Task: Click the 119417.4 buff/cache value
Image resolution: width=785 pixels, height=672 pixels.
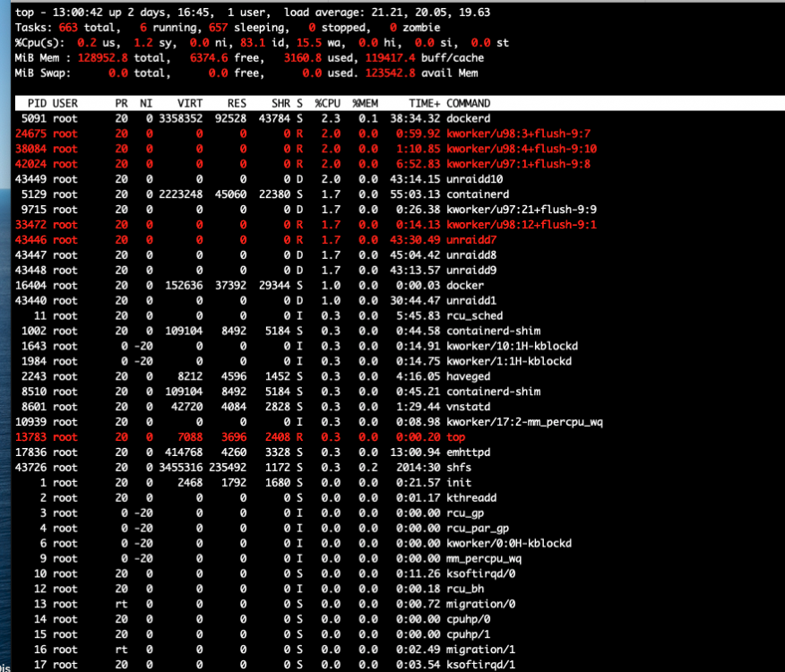Action: pyautogui.click(x=390, y=58)
